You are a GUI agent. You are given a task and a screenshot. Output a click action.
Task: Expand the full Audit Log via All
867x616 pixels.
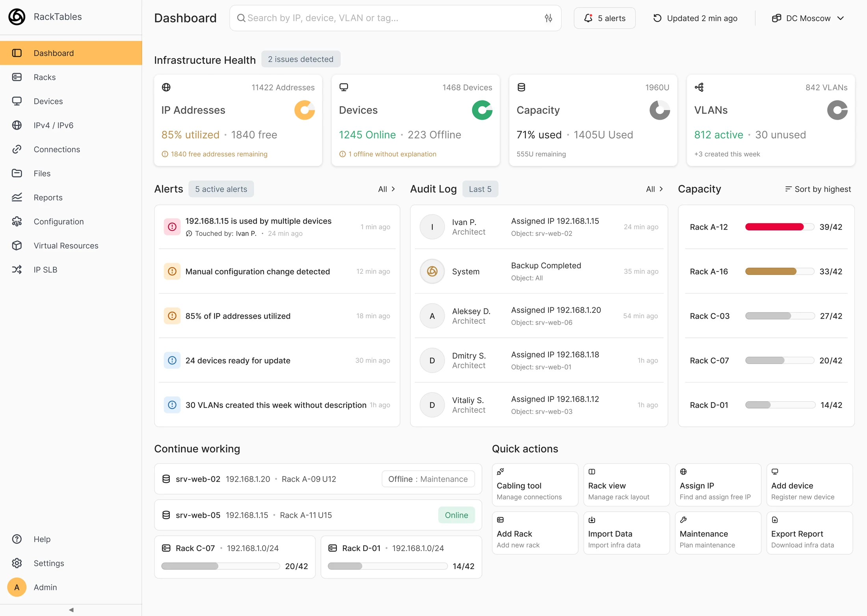click(655, 189)
